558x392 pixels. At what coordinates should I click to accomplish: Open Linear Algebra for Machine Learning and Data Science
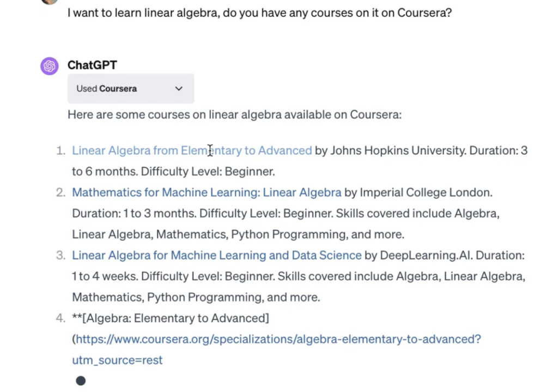point(216,255)
